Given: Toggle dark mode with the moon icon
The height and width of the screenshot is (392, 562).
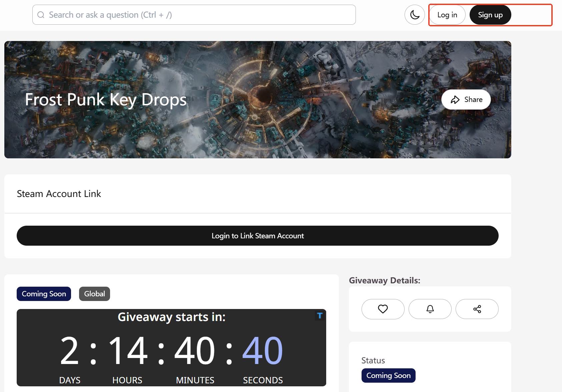Looking at the screenshot, I should 415,15.
